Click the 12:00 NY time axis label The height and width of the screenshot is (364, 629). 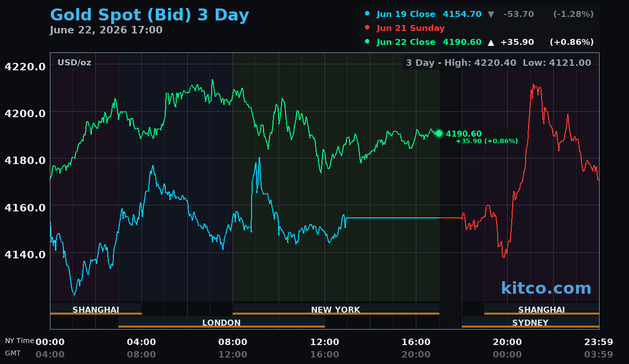(x=324, y=342)
